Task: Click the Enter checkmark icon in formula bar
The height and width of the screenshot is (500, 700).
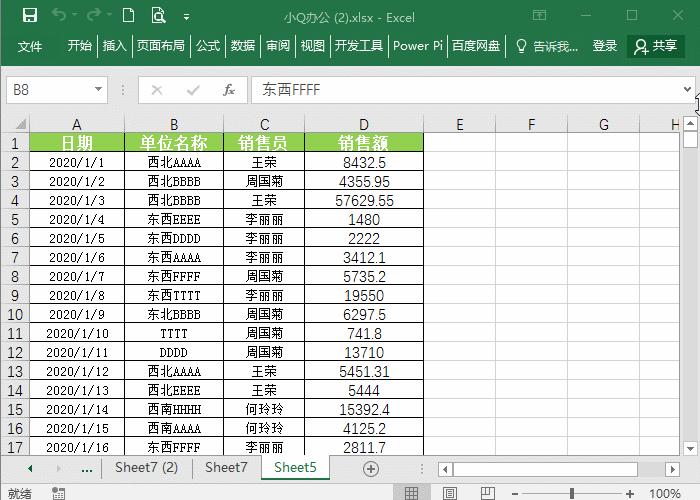Action: click(x=193, y=90)
